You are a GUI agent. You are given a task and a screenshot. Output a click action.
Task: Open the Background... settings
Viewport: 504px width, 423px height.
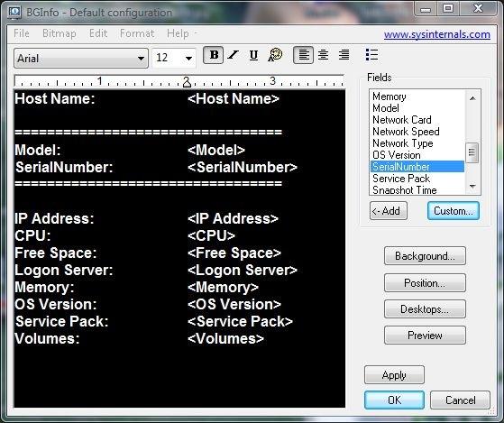coord(425,256)
